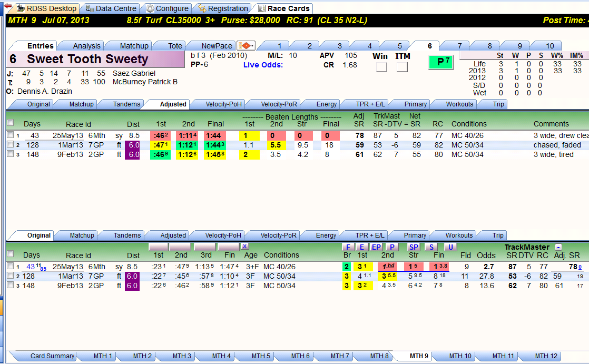Screen dimensions: 589x364
Task: Switch to the Data Centre tab
Action: click(111, 8)
